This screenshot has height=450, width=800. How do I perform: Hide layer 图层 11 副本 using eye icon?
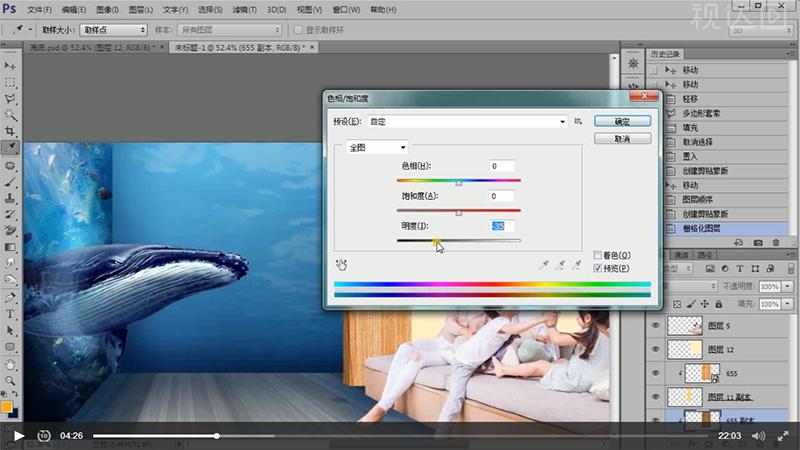[x=656, y=396]
